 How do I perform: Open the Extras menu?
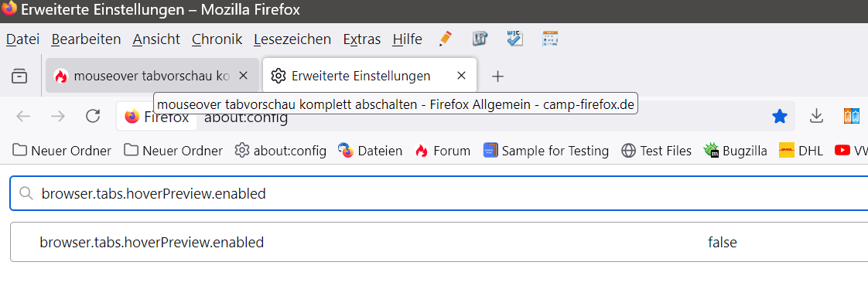pyautogui.click(x=362, y=39)
